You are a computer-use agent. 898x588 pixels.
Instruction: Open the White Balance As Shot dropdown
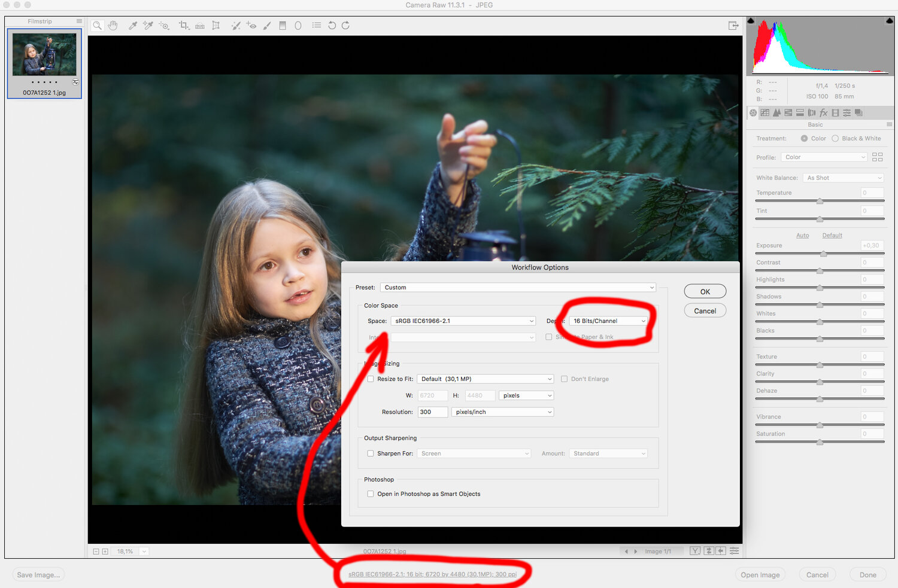(843, 178)
